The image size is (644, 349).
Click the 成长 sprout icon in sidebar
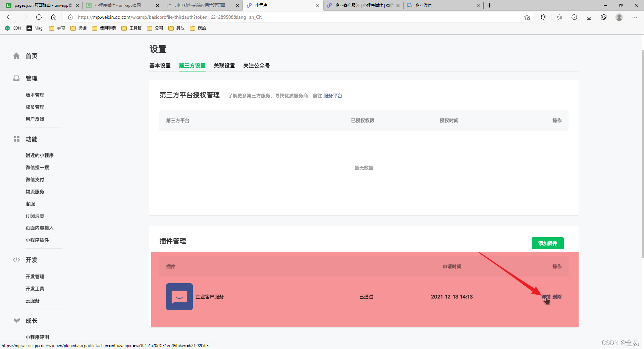tap(16, 320)
